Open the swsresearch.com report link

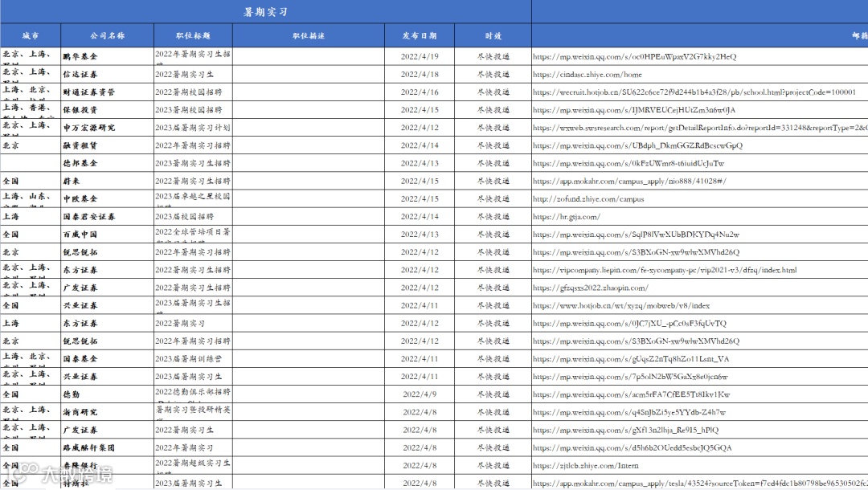[x=700, y=128]
